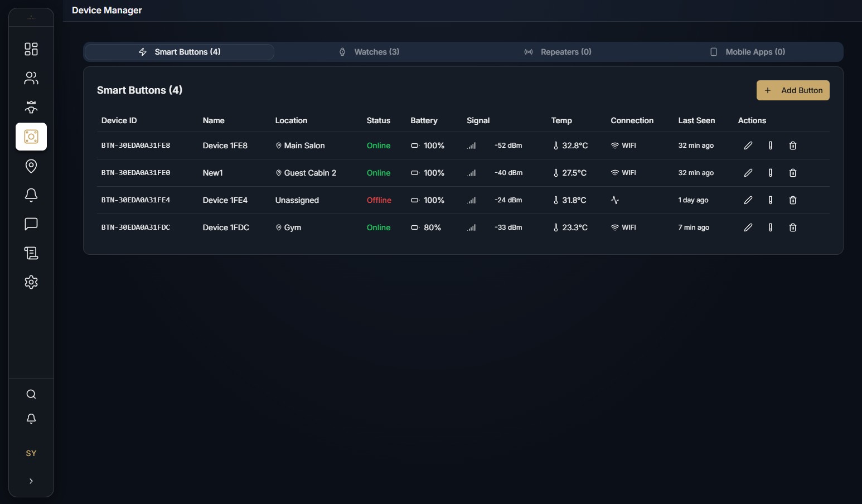The image size is (862, 504).
Task: Open Settings via the gear icon
Action: (31, 282)
